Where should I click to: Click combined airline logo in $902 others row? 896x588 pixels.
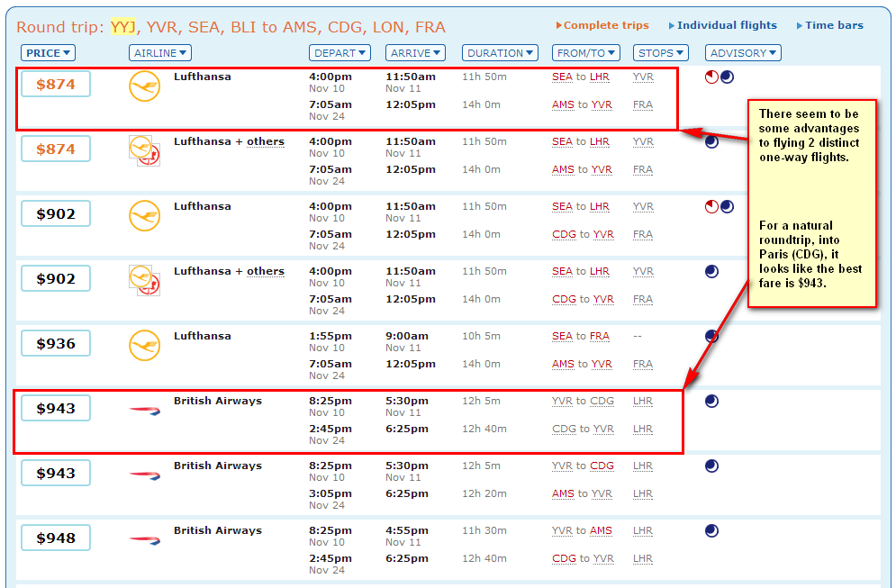(145, 281)
